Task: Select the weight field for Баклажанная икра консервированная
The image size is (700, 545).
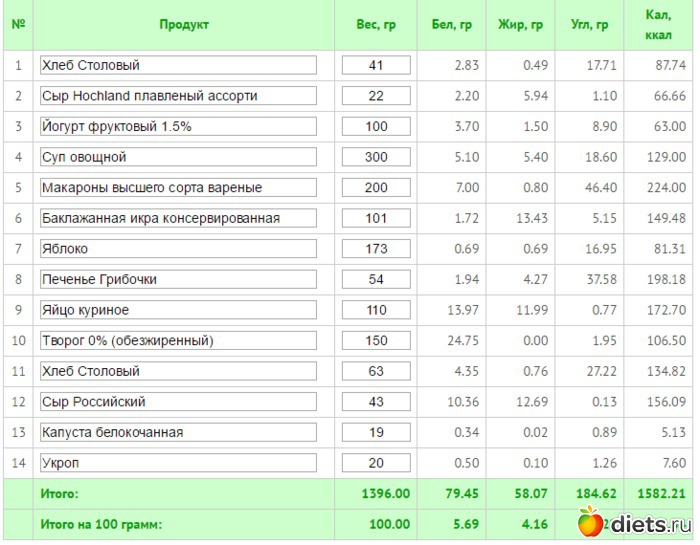Action: click(376, 218)
